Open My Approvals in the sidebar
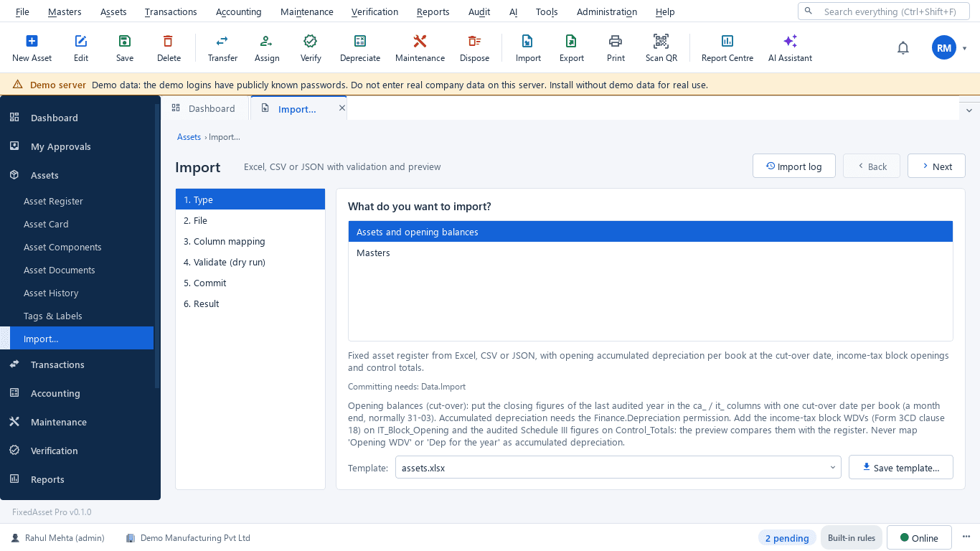The image size is (980, 551). coord(77,146)
